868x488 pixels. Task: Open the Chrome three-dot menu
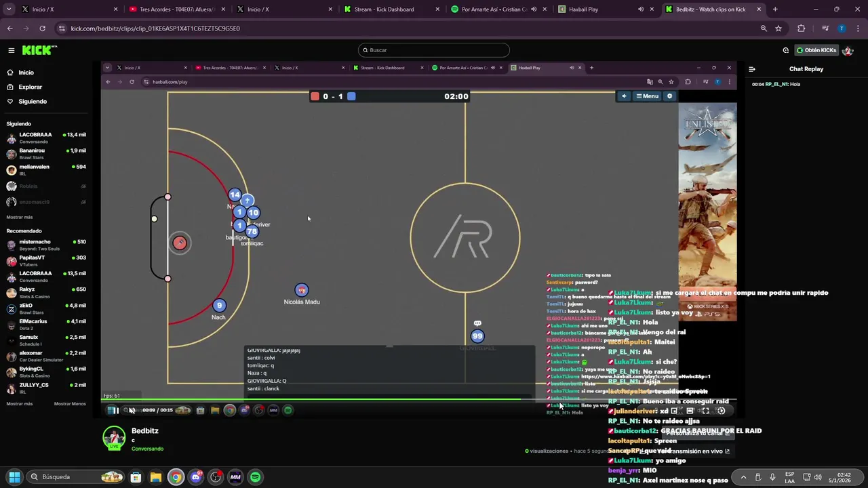point(858,28)
